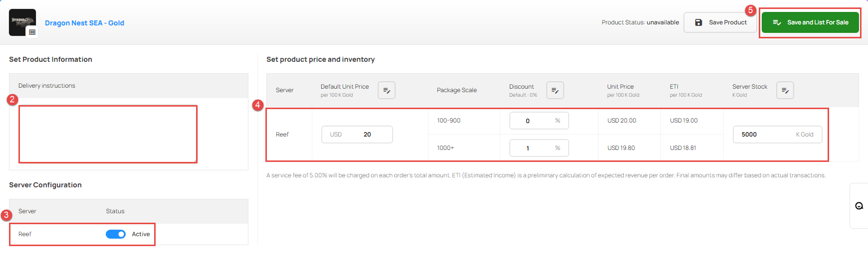Click the ETI value USD 18.81
The height and width of the screenshot is (280, 868).
tap(683, 148)
